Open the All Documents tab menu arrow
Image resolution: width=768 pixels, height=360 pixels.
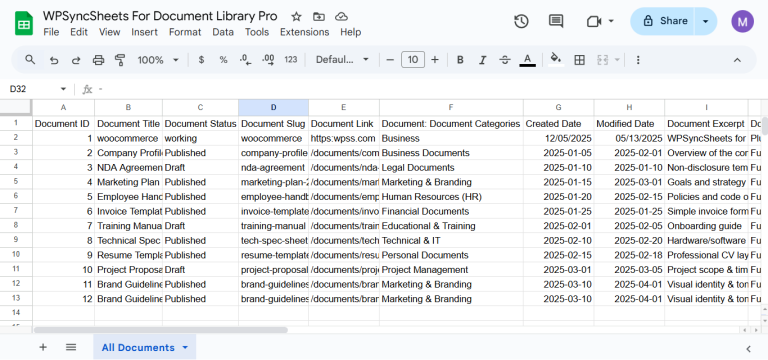[x=185, y=347]
